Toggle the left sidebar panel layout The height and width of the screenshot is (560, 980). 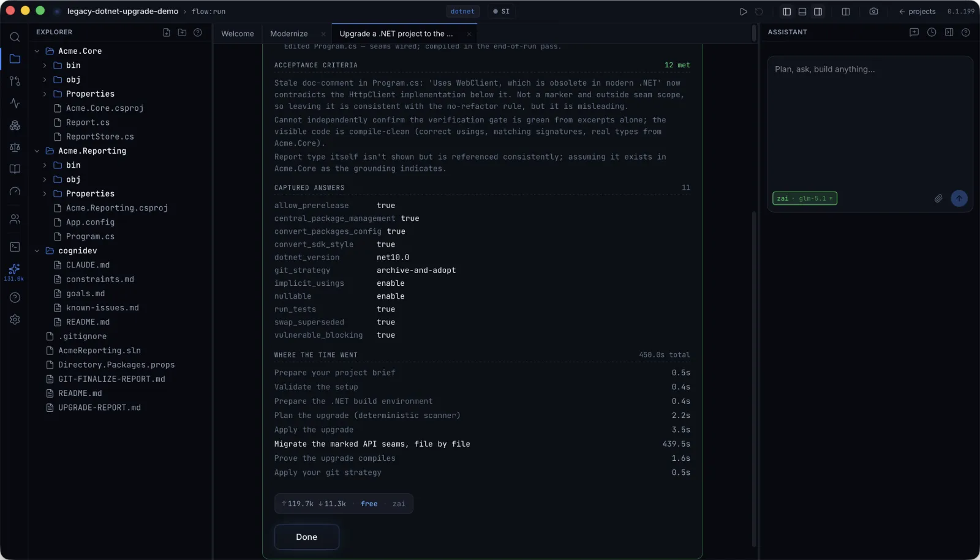click(x=786, y=12)
